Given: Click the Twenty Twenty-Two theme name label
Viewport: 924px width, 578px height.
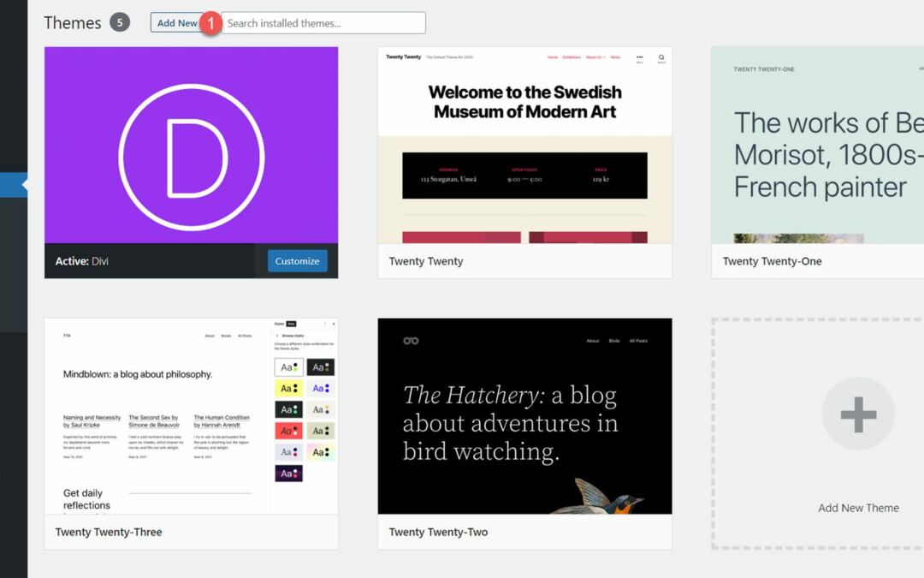Looking at the screenshot, I should (438, 532).
